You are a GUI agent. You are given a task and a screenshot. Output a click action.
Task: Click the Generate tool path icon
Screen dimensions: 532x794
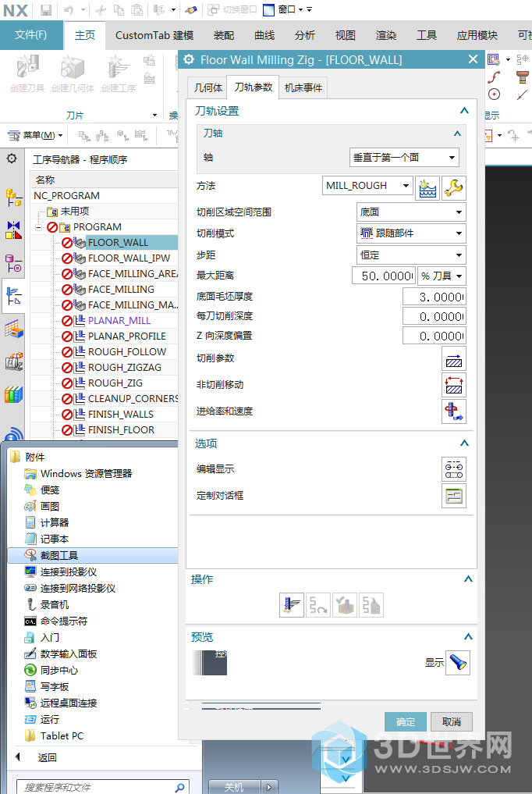(292, 605)
